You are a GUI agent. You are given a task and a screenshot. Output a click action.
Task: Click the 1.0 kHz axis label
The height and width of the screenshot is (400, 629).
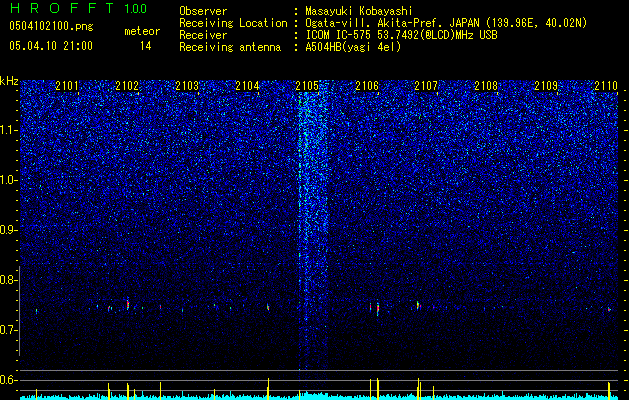(x=8, y=180)
